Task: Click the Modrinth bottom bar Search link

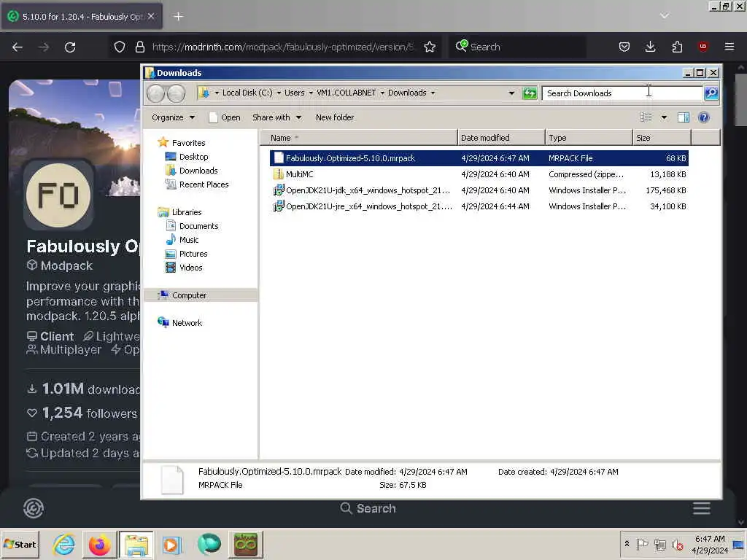Action: click(368, 508)
